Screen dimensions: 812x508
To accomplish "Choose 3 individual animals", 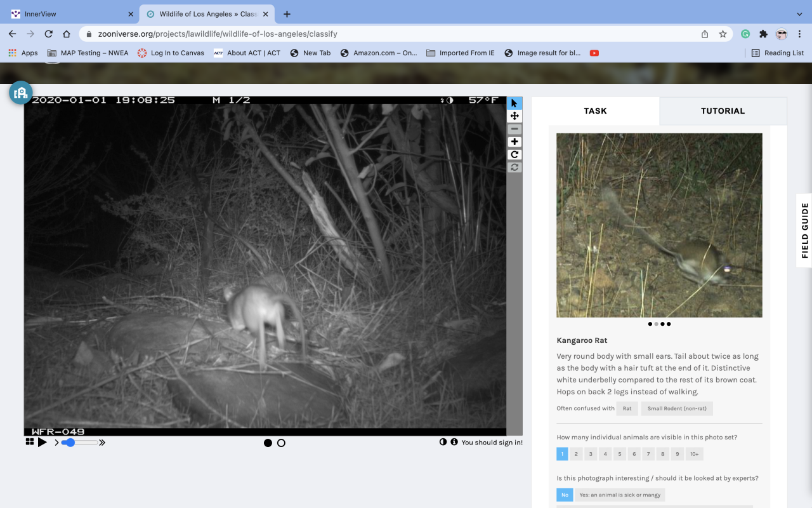I will (x=591, y=454).
